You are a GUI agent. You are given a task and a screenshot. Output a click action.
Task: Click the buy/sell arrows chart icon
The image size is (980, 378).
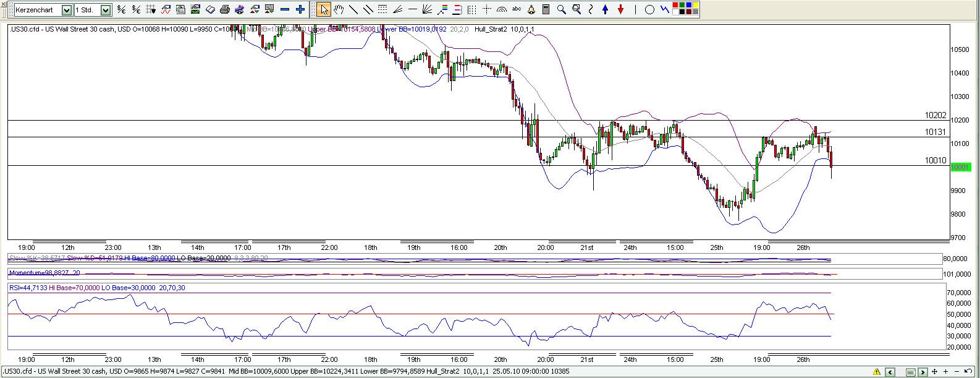[255, 9]
